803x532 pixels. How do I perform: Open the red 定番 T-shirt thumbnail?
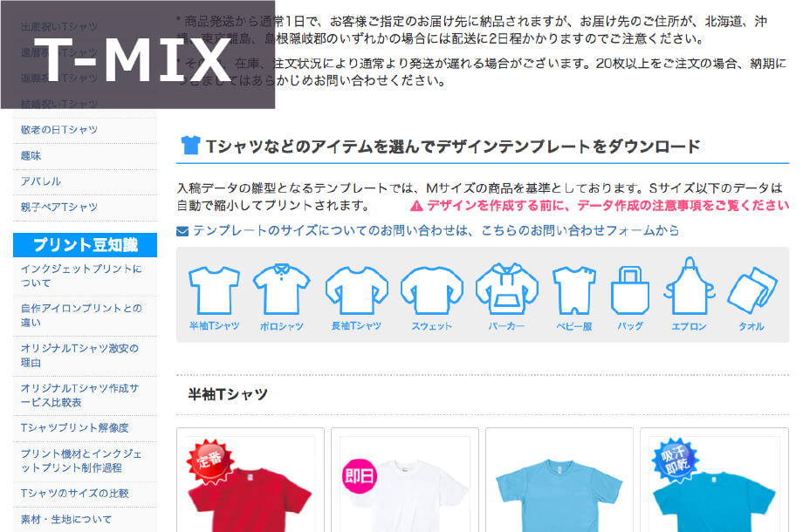click(x=251, y=484)
